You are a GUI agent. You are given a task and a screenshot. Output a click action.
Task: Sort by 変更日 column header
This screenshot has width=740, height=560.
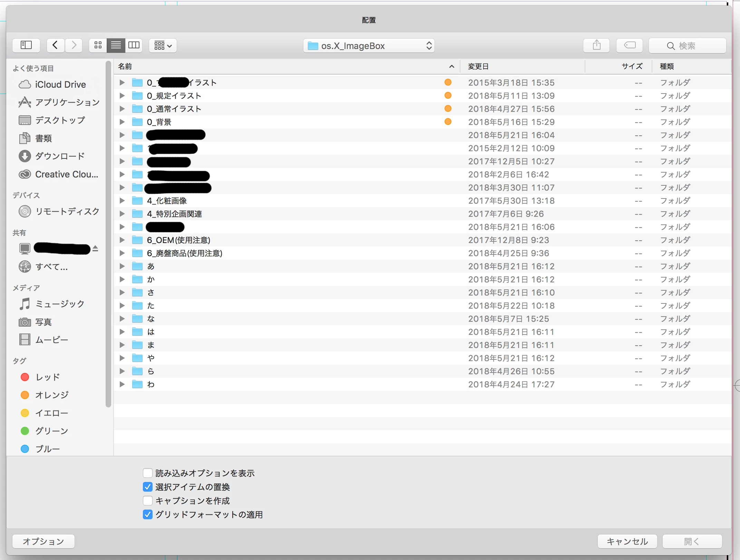point(478,66)
